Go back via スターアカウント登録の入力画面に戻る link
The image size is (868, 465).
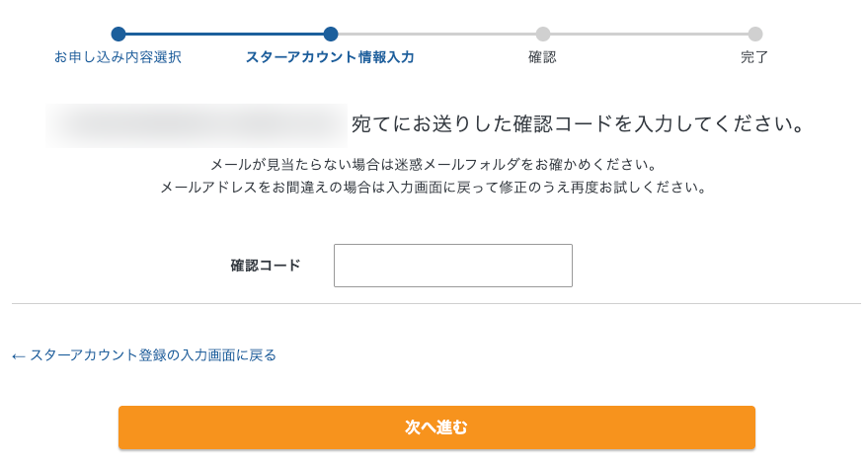[x=153, y=355]
